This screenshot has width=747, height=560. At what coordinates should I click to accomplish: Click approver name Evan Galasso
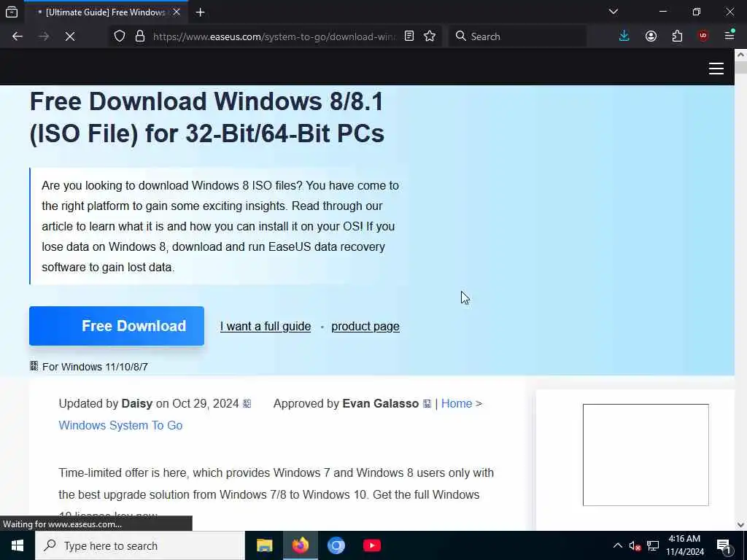point(380,403)
